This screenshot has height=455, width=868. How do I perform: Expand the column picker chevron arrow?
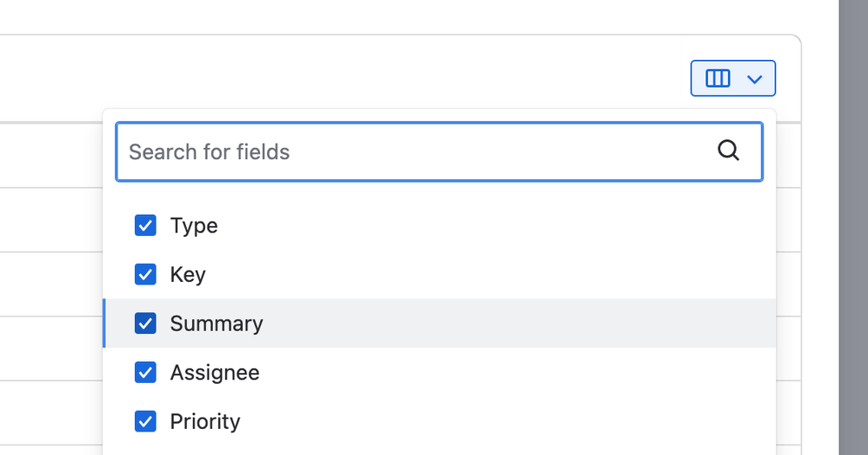tap(755, 79)
